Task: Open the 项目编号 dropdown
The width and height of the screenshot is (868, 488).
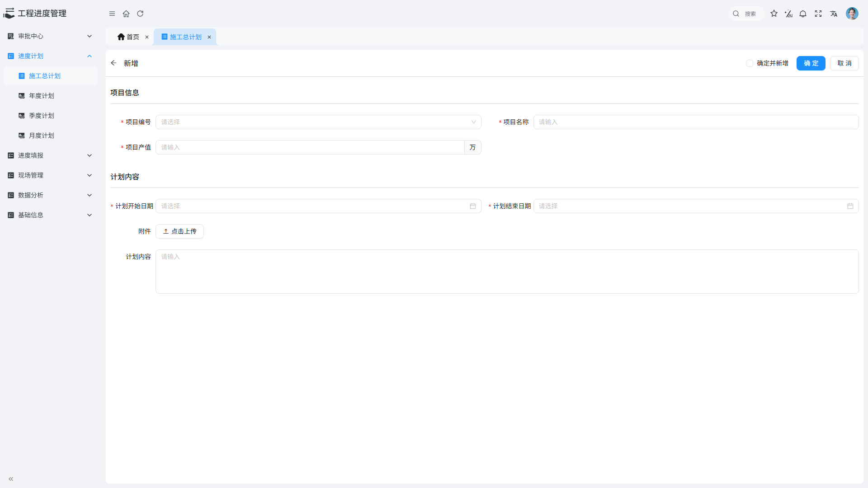Action: 318,122
